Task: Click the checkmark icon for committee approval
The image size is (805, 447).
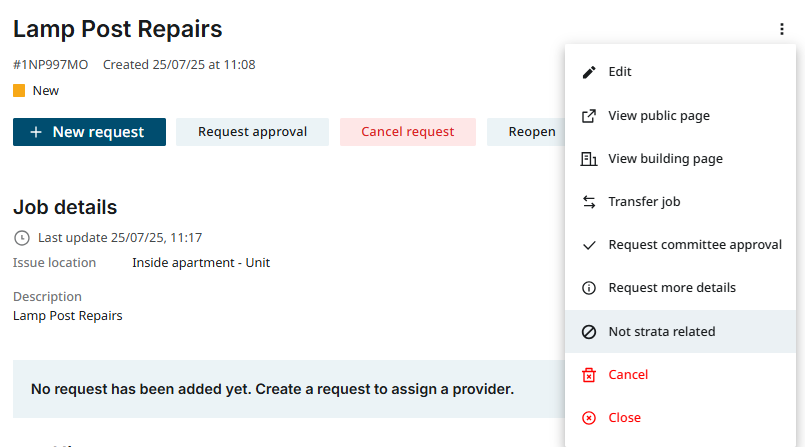Action: [589, 245]
